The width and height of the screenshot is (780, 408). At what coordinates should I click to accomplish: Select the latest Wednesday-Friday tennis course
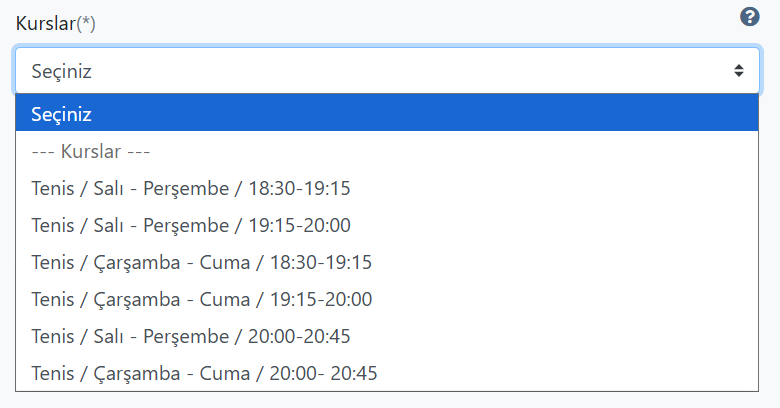tap(387, 373)
